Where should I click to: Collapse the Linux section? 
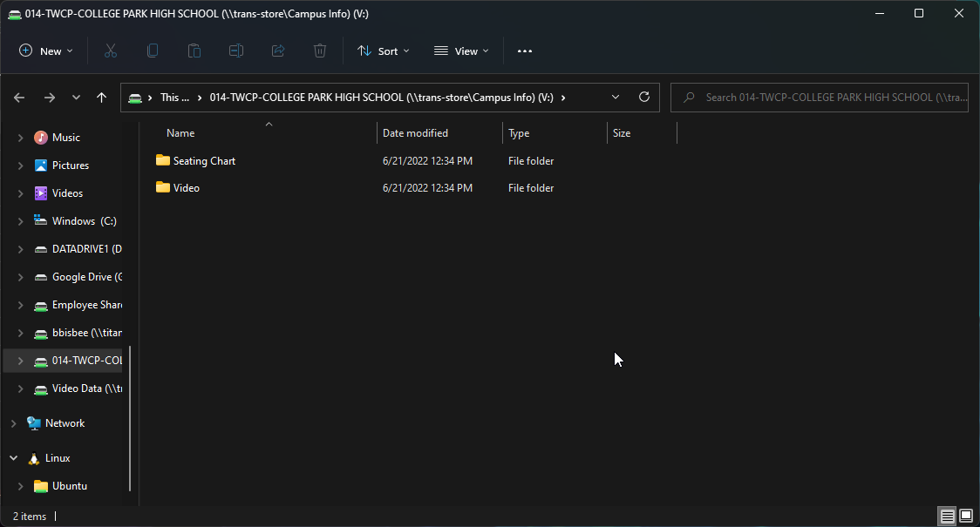click(x=12, y=457)
